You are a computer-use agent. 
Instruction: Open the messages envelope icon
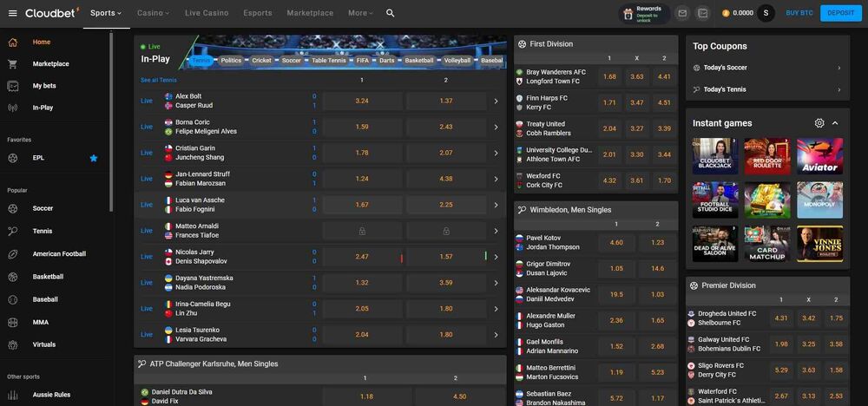click(682, 13)
